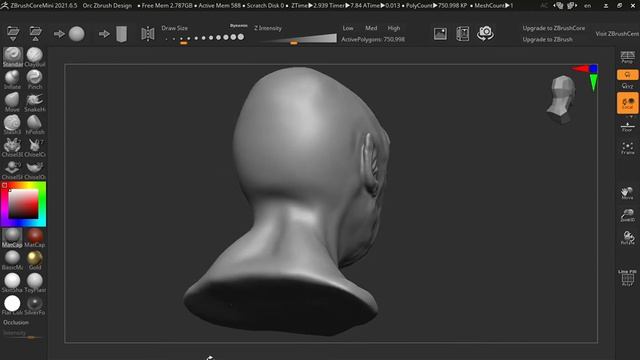The width and height of the screenshot is (640, 360).
Task: Click the left-arrow layout icon in the title bar
Action: click(558, 6)
